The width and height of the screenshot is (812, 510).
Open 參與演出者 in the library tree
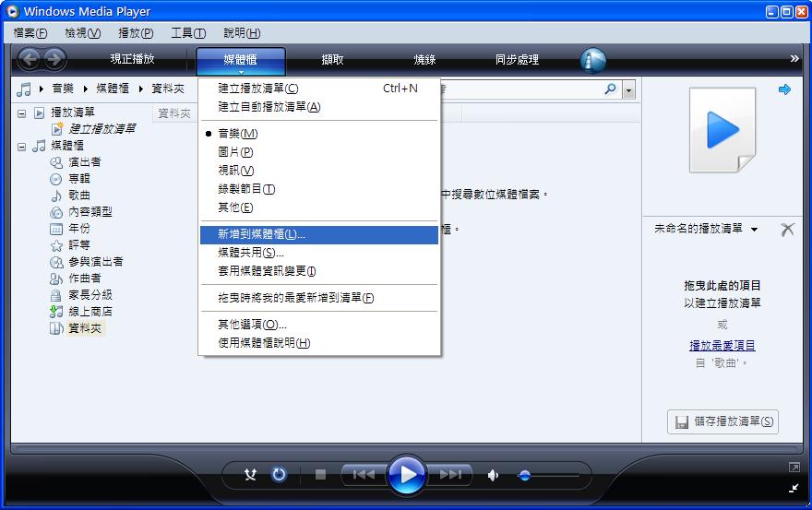tap(96, 262)
